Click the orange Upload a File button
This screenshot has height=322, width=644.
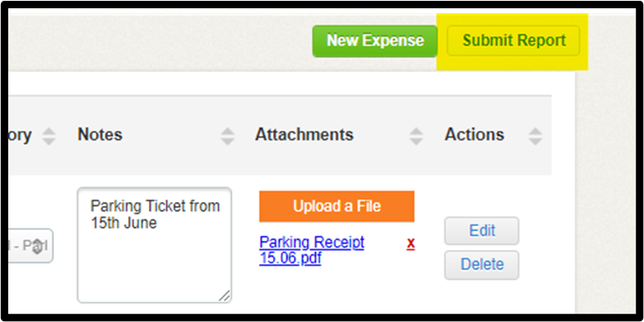[x=337, y=206]
